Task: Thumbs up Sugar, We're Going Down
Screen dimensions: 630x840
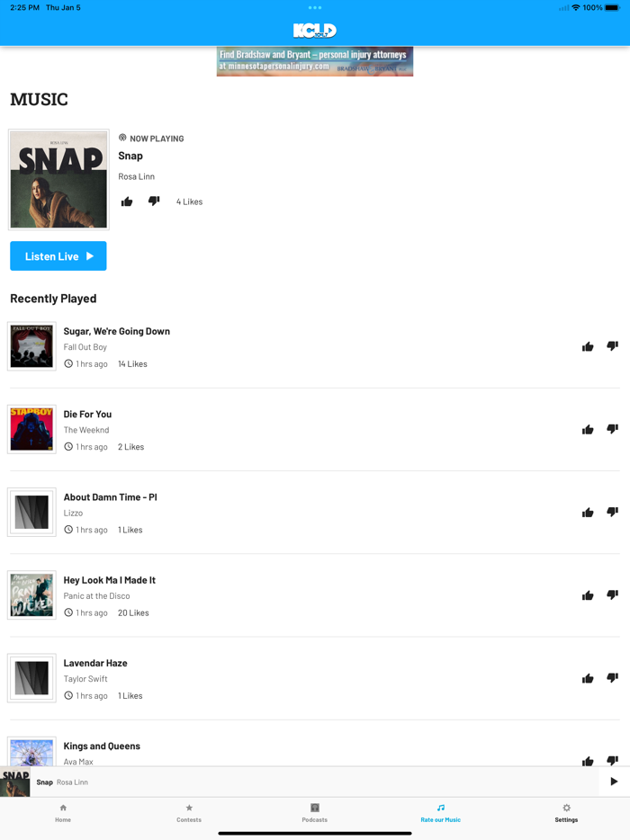Action: [588, 346]
